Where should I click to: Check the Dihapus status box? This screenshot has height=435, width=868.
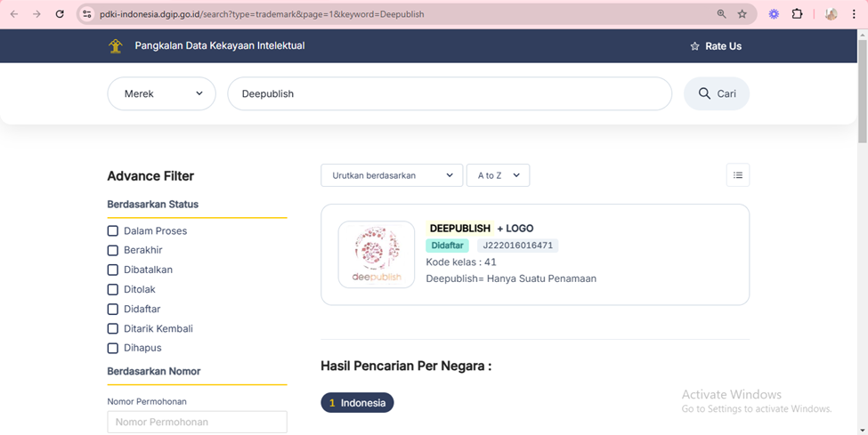[x=113, y=348]
